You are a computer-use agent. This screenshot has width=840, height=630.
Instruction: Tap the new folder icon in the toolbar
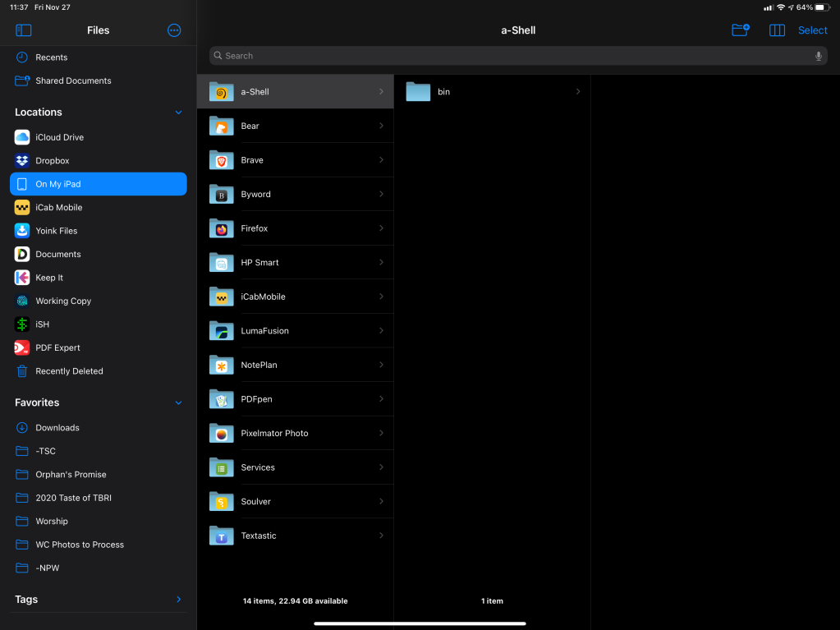point(740,30)
